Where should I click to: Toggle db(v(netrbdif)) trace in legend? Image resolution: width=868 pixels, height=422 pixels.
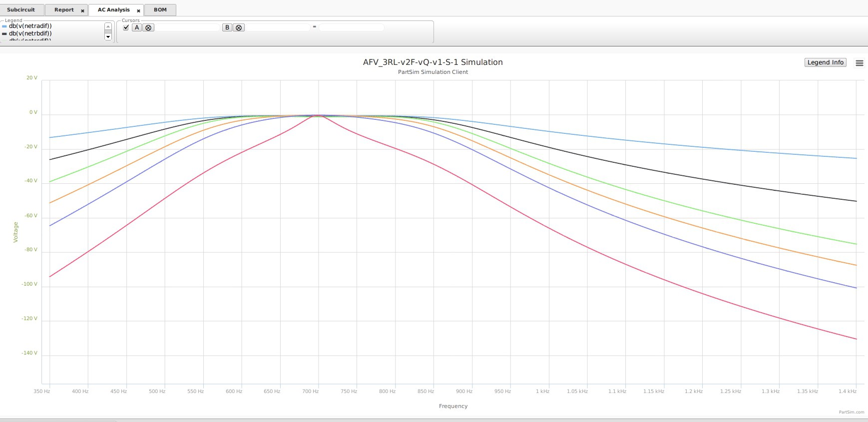pyautogui.click(x=30, y=33)
